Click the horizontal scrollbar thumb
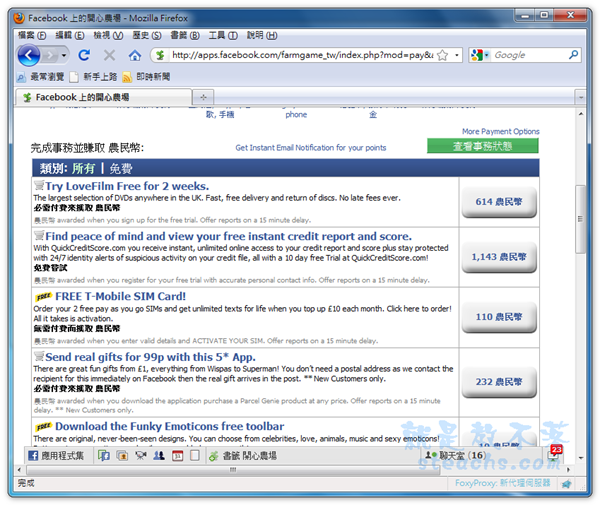 coord(233,470)
